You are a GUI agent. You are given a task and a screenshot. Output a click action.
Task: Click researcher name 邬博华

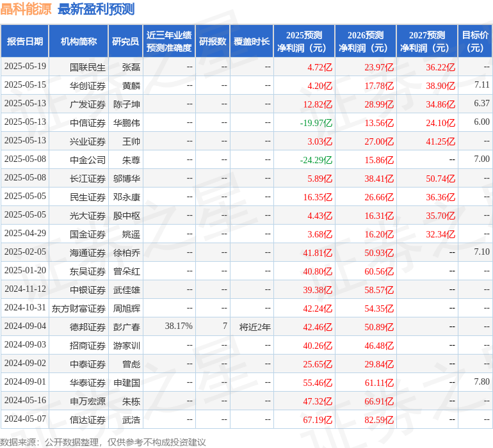127,179
